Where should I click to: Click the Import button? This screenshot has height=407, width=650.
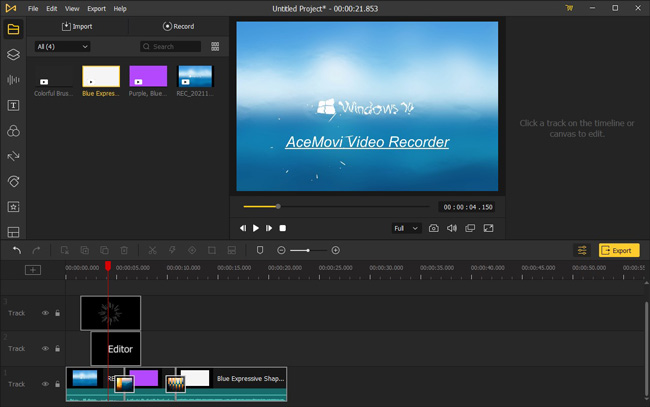click(x=77, y=27)
